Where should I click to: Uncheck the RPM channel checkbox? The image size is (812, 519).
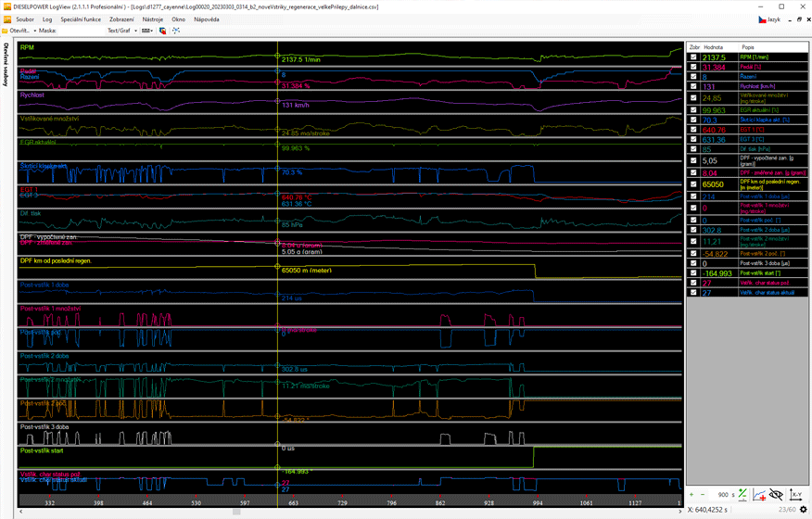tap(693, 57)
